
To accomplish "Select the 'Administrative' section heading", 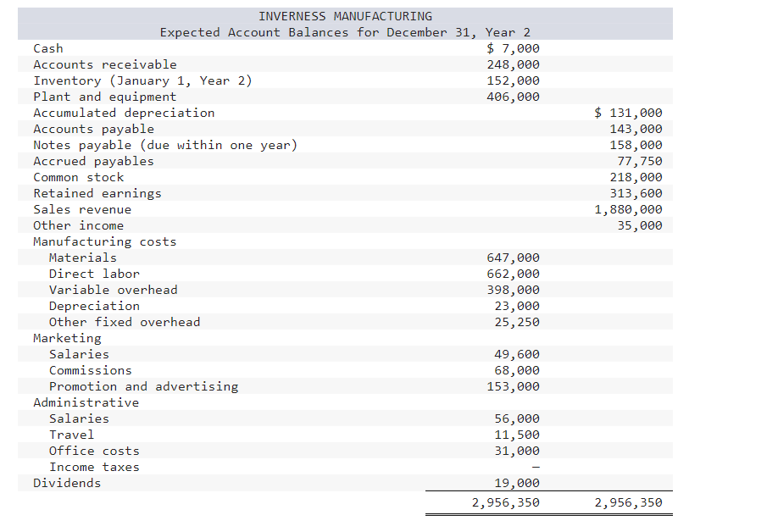I will (x=86, y=402).
